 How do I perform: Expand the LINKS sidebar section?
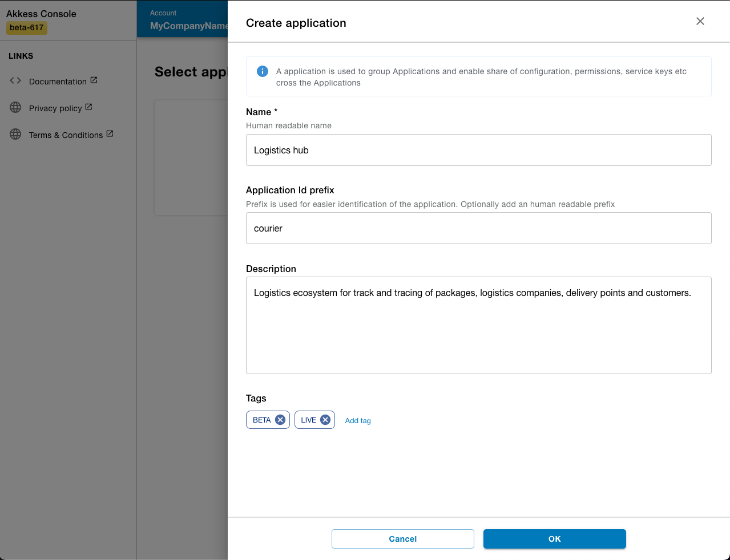point(22,56)
